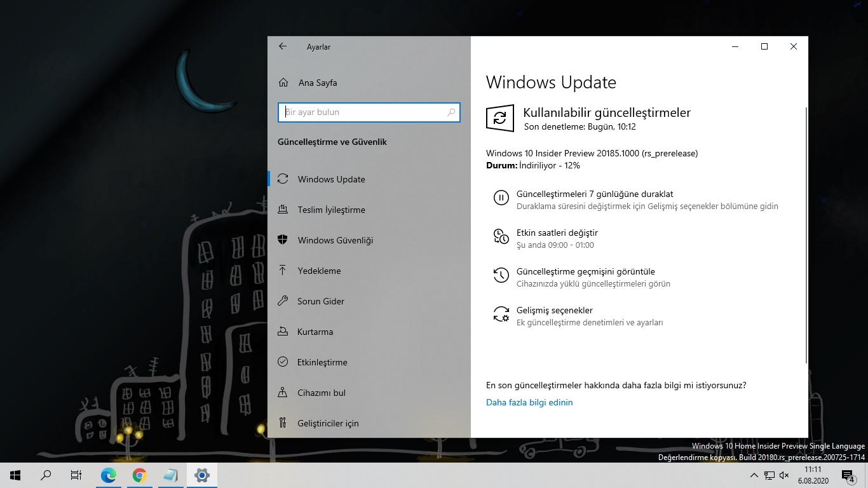Click the gear-sync icon for Gelişmiş seçenekler
868x488 pixels.
tap(501, 314)
